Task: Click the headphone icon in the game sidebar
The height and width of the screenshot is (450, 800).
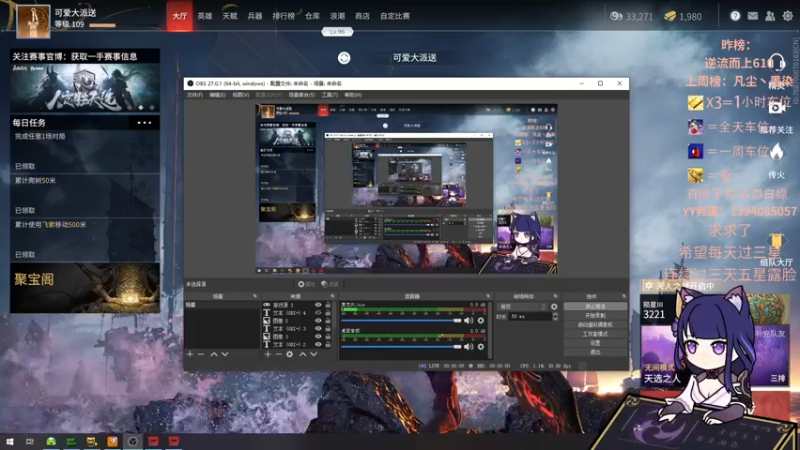Action: tap(777, 62)
